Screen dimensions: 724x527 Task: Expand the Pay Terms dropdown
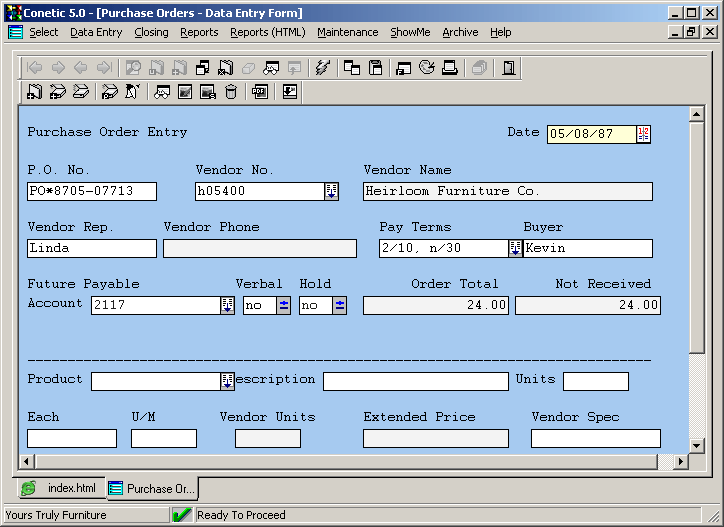click(x=515, y=249)
